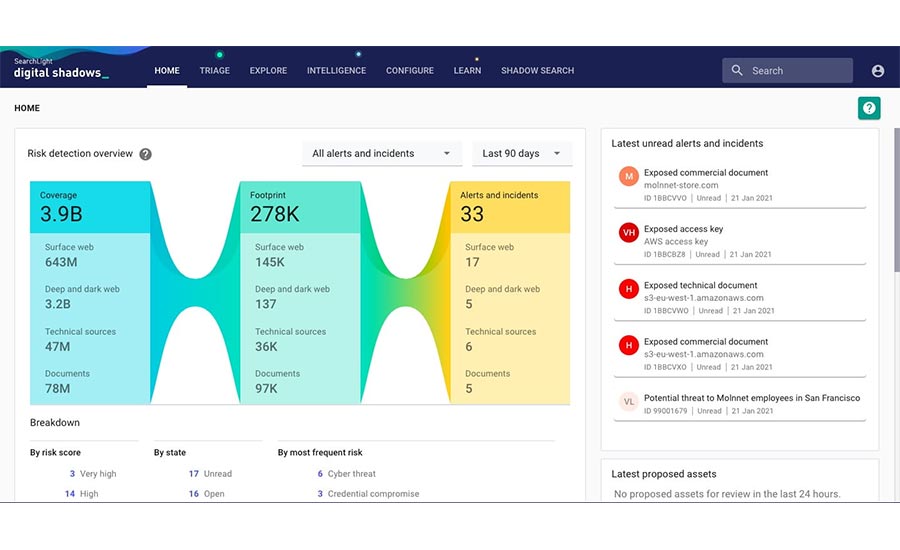Expand the Last 90 days dropdown

pyautogui.click(x=521, y=154)
